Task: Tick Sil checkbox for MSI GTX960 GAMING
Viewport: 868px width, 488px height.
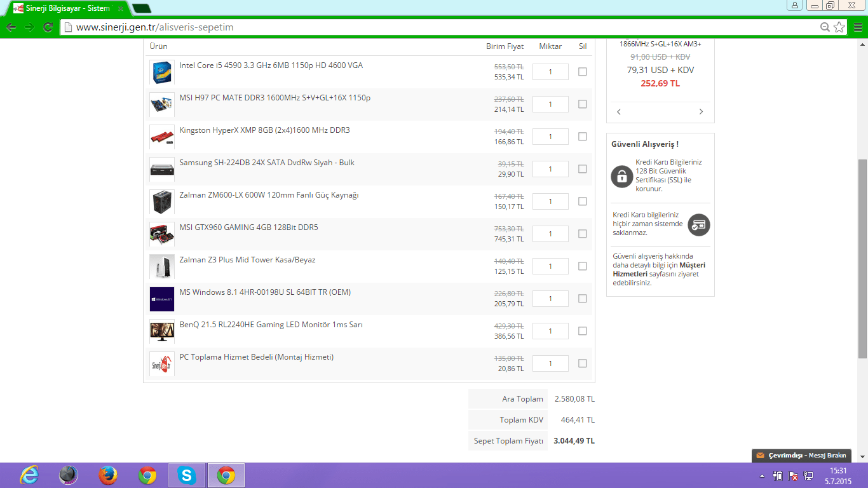Action: (x=582, y=234)
